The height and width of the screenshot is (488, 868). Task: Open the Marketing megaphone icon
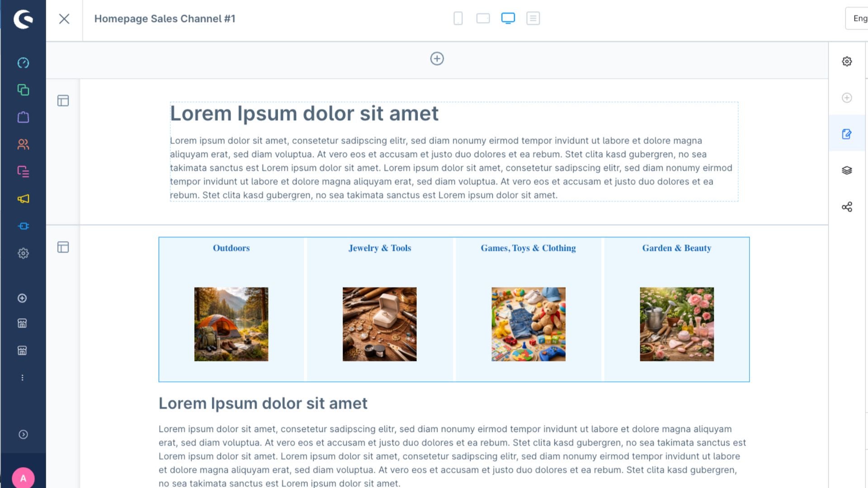[x=23, y=199]
